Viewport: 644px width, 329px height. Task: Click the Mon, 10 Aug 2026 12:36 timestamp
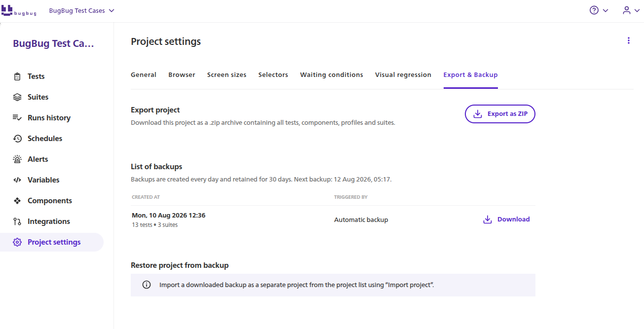pyautogui.click(x=168, y=216)
